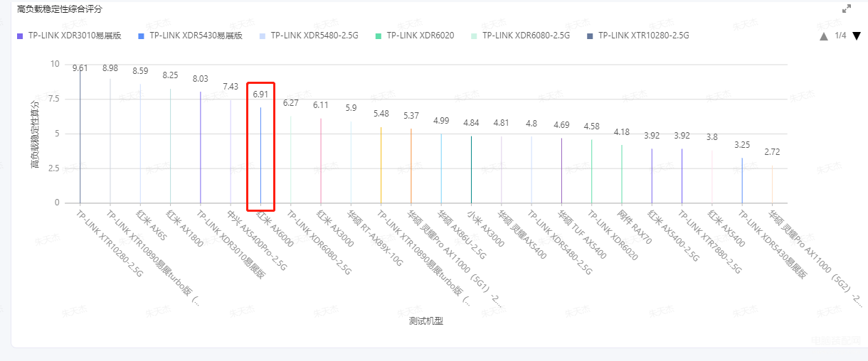Toggle TP-LINK XDR5480-2.5G legend series

pyautogui.click(x=309, y=36)
